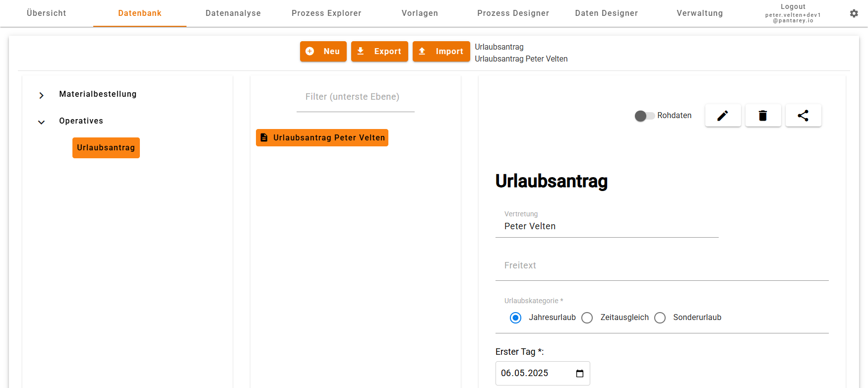Open settings via the gear icon
The width and height of the screenshot is (868, 388).
pos(854,13)
